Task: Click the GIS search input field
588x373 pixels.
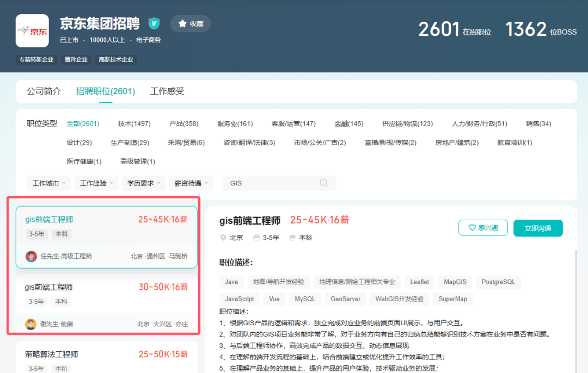Action: click(279, 183)
